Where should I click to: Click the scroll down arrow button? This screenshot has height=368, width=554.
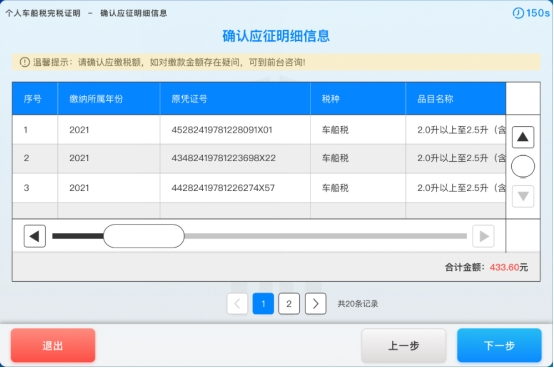523,196
